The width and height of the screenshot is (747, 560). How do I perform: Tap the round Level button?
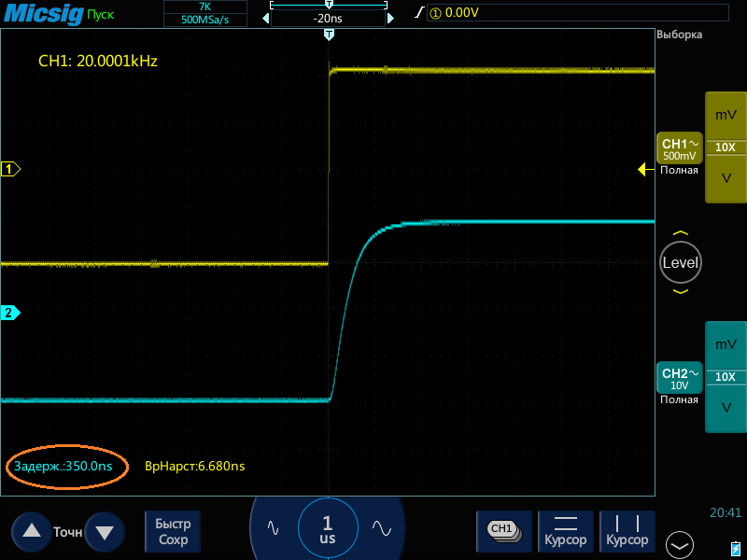[681, 262]
